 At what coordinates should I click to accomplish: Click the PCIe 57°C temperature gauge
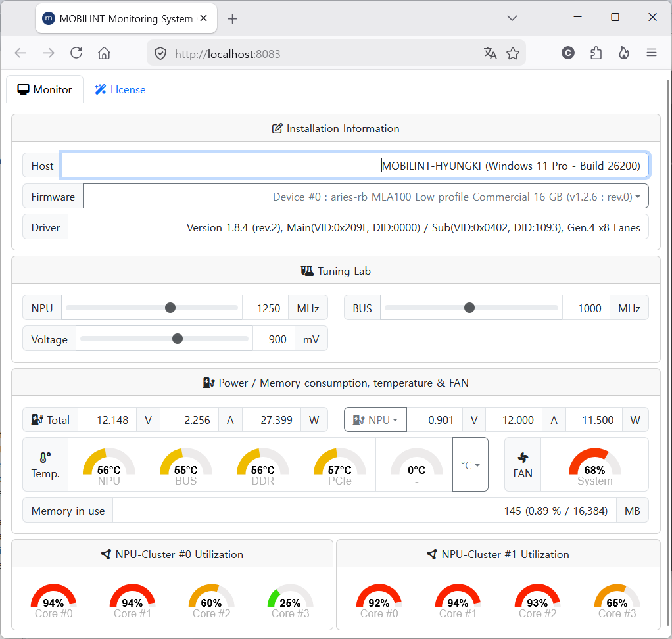click(x=339, y=466)
